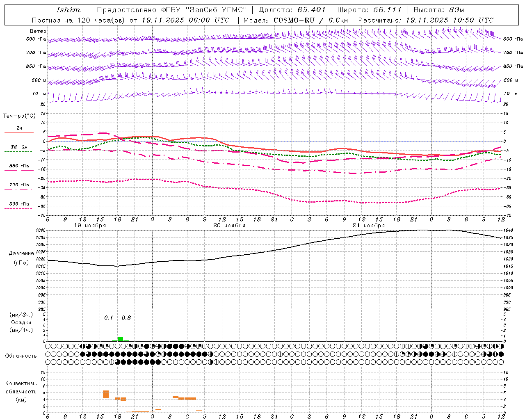Click the tallest green precipitation bar
This screenshot has width=525, height=420.
120,339
